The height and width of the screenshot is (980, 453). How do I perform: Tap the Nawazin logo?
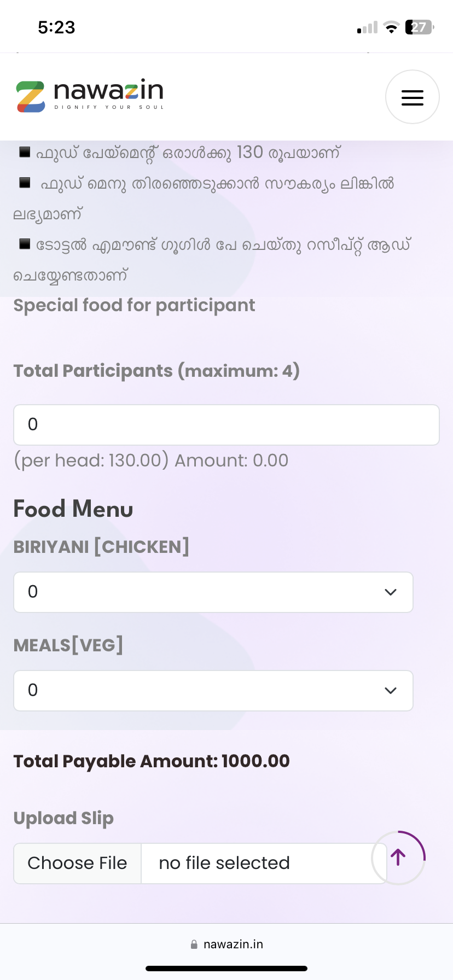coord(90,96)
